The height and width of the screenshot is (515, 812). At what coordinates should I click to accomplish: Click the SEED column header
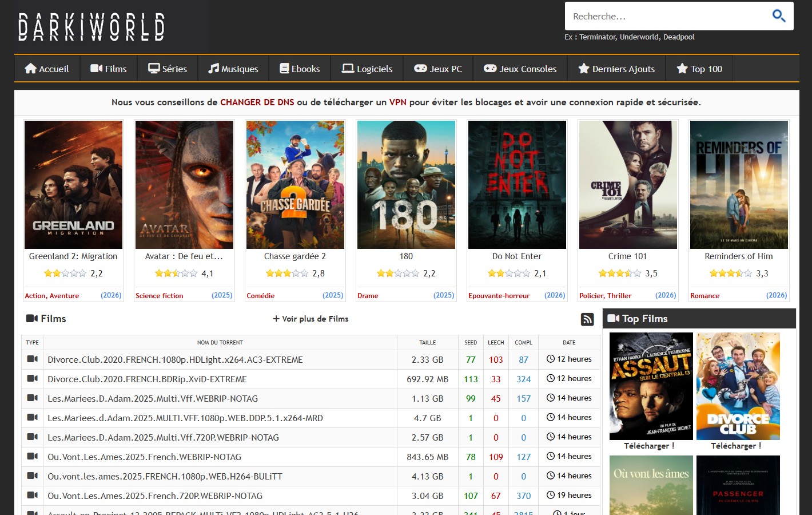click(471, 342)
